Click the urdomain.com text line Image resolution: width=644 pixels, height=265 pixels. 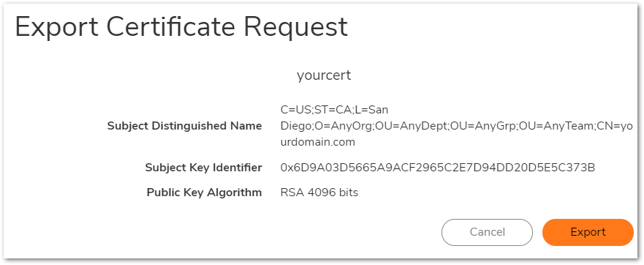click(318, 142)
